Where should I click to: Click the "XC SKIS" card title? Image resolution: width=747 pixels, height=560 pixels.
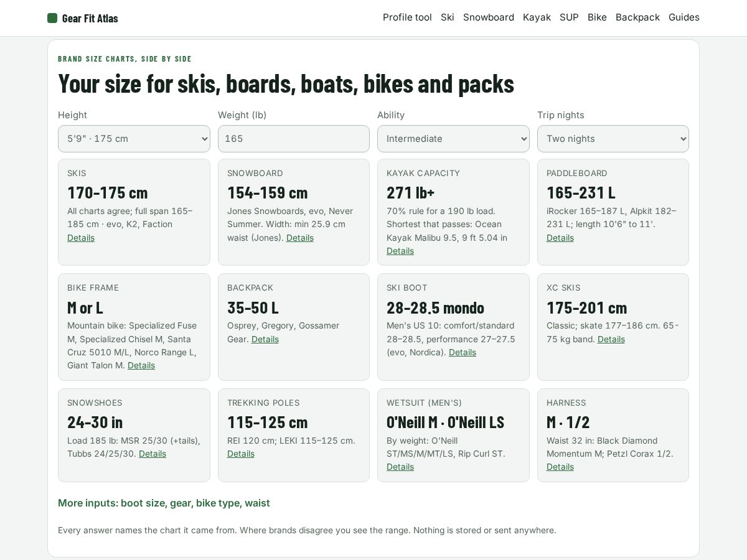pos(563,287)
